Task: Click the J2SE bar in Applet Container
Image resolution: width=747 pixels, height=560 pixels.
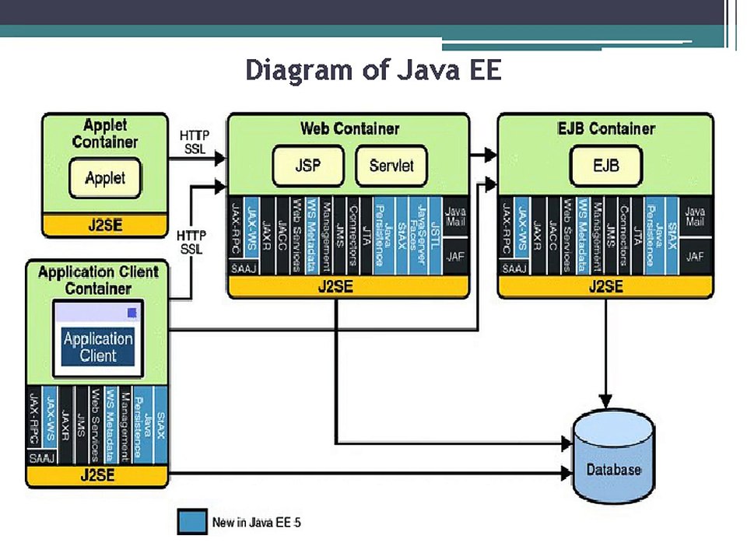Action: pos(105,225)
